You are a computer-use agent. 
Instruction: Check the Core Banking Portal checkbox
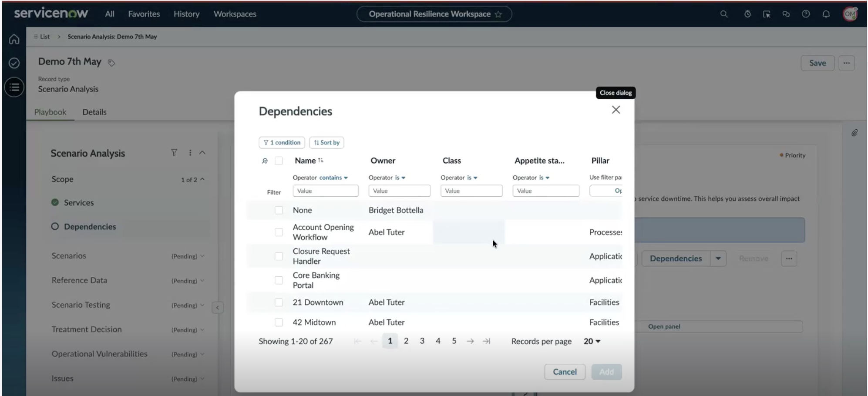point(279,280)
